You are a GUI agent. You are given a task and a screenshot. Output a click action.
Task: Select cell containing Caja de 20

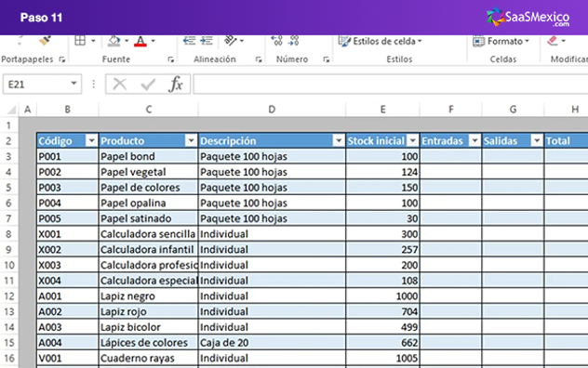click(x=272, y=343)
